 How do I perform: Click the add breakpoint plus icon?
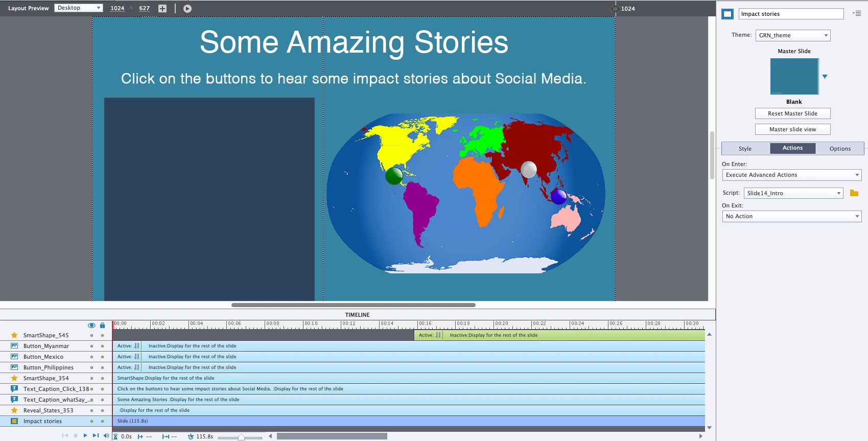(x=162, y=9)
